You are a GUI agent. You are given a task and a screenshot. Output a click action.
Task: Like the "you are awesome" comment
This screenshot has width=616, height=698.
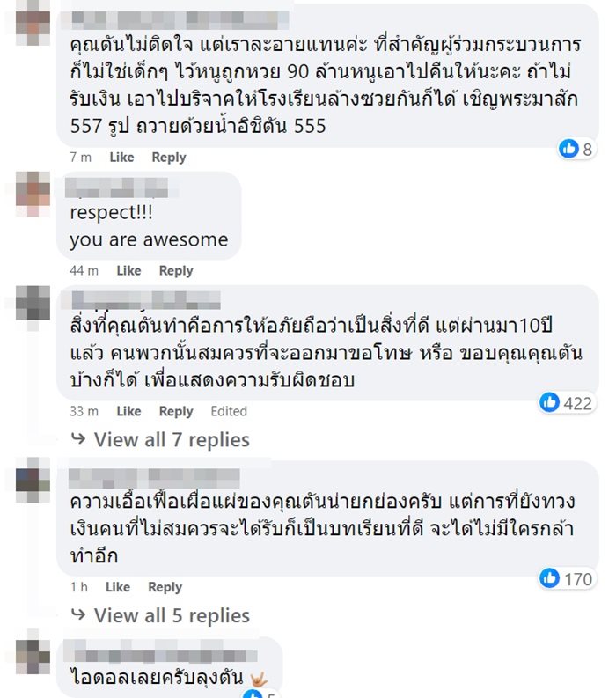pyautogui.click(x=128, y=270)
